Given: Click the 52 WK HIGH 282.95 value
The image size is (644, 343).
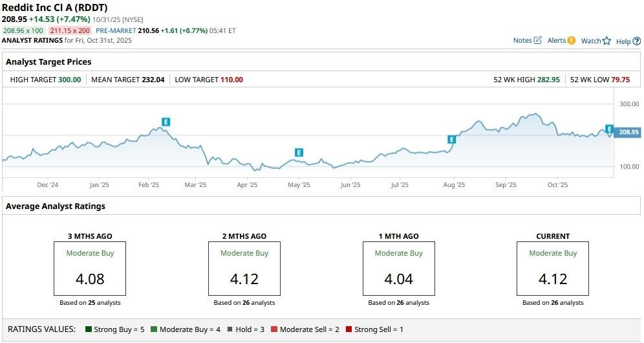Looking at the screenshot, I should pos(548,80).
